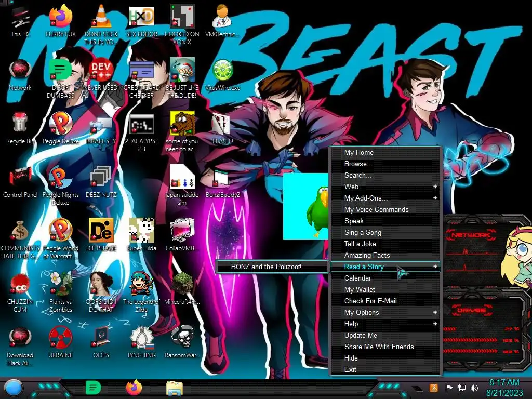This screenshot has height=399, width=532.
Task: Choose Search... in the menu
Action: (385, 176)
